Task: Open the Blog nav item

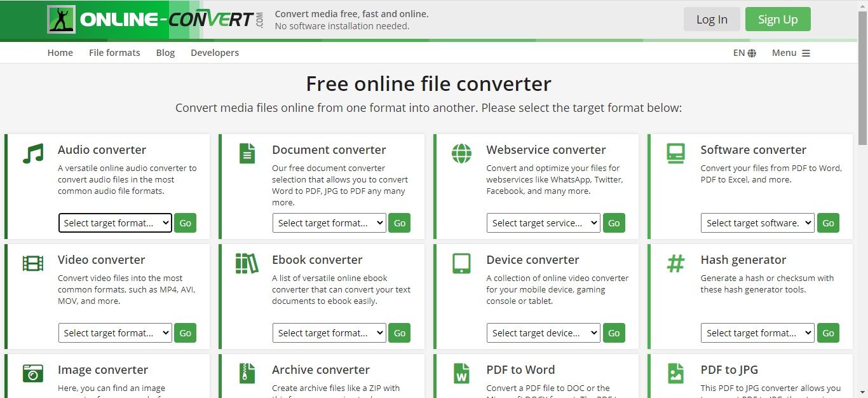Action: [x=165, y=53]
